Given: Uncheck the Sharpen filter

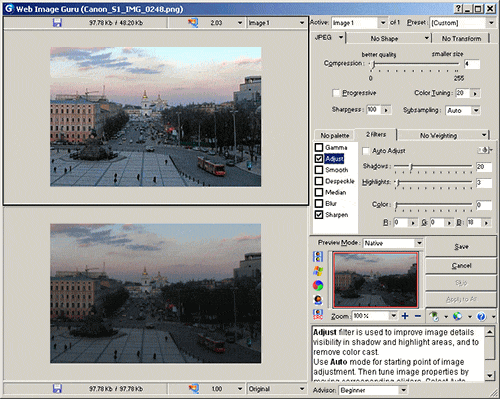Looking at the screenshot, I should (x=319, y=215).
